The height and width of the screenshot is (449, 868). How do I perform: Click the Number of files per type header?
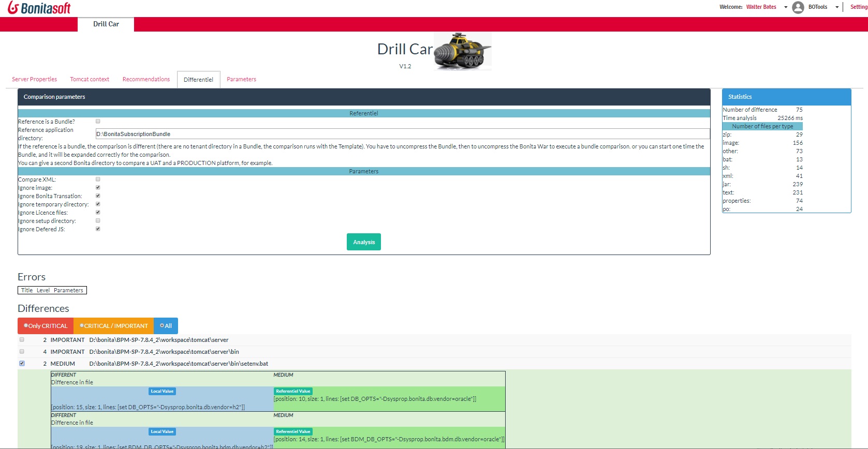pyautogui.click(x=762, y=126)
